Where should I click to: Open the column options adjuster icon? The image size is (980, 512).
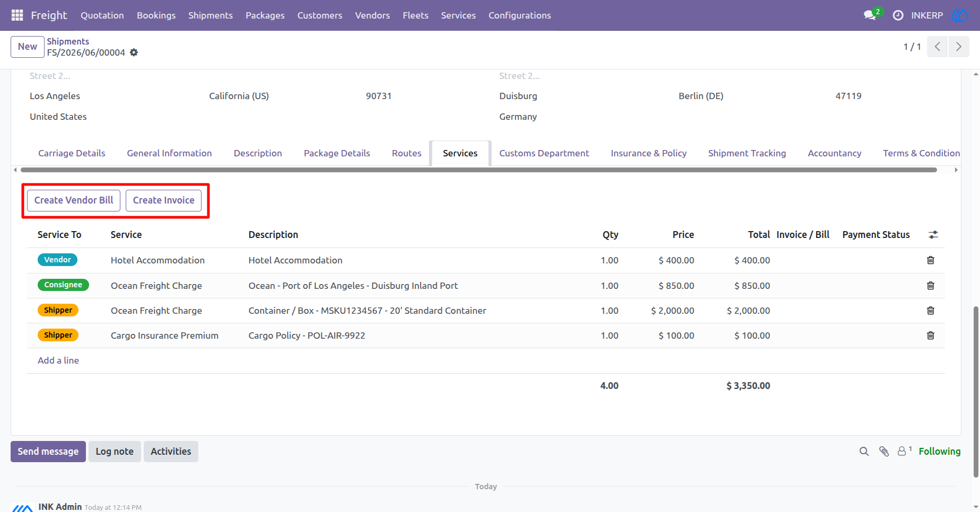point(933,235)
